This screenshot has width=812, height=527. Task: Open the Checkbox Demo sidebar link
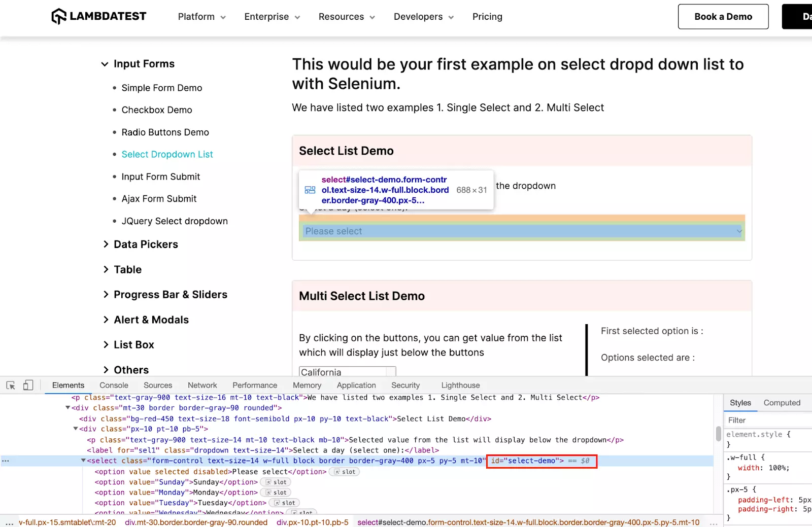tap(157, 110)
